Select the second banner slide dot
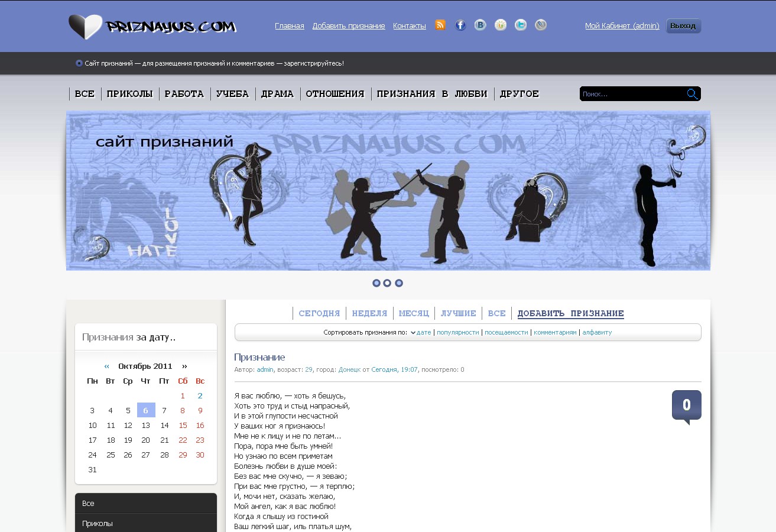Screen dimensions: 776x532 (387, 283)
